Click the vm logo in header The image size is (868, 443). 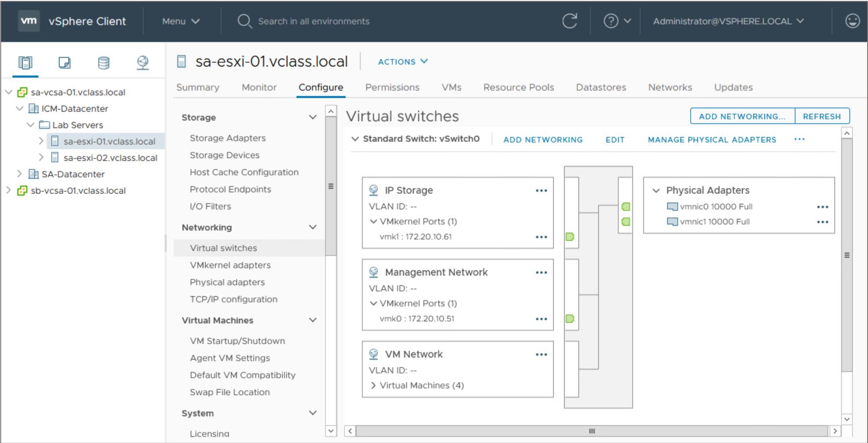(29, 21)
